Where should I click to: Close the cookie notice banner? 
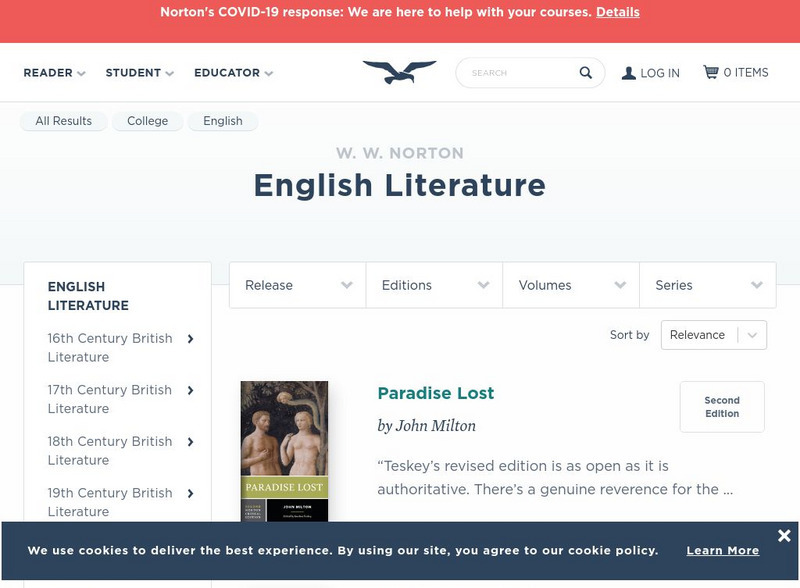point(783,536)
